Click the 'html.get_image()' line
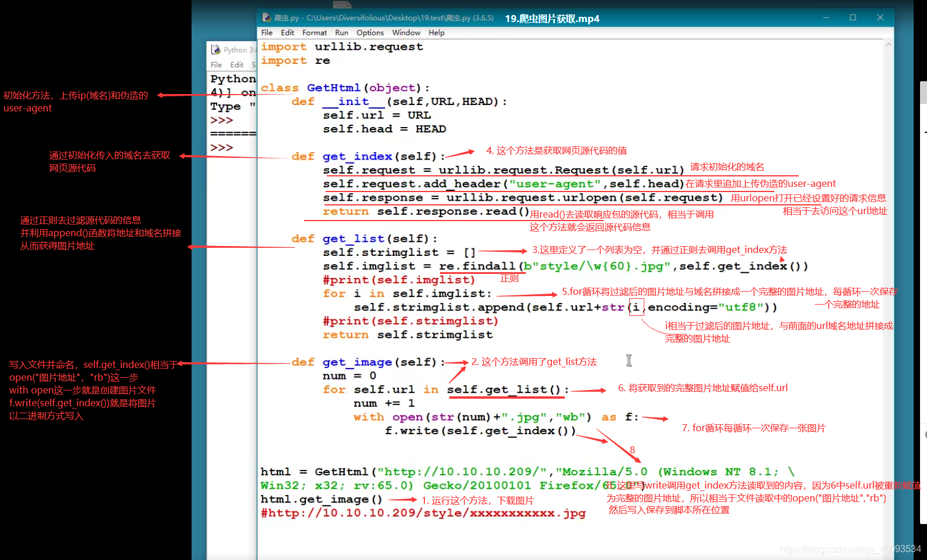This screenshot has width=927, height=560. tap(322, 500)
